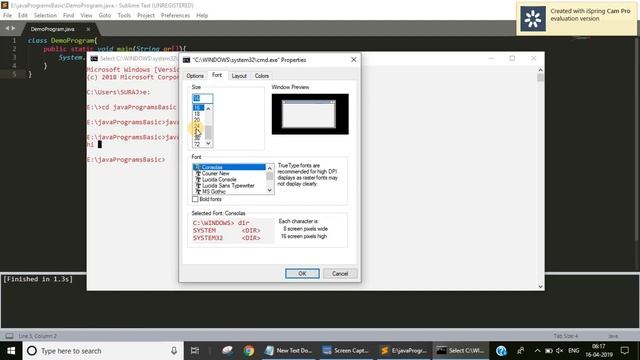Click Sublime tab navigate back arrow
Screen dimensions: 640x360
click(7, 28)
